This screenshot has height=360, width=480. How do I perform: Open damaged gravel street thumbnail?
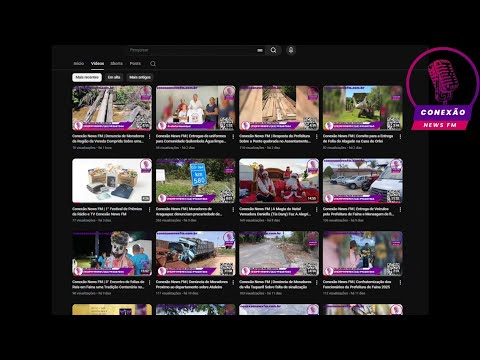pos(279,254)
